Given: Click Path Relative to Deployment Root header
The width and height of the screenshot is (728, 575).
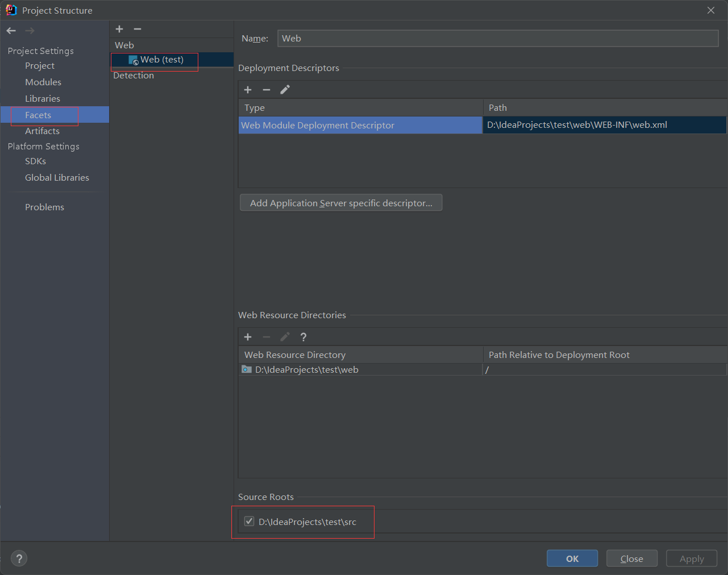Looking at the screenshot, I should point(605,355).
